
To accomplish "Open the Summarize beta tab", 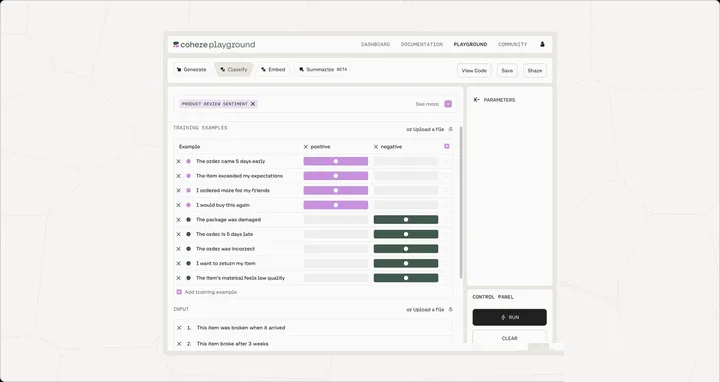I will pyautogui.click(x=323, y=70).
